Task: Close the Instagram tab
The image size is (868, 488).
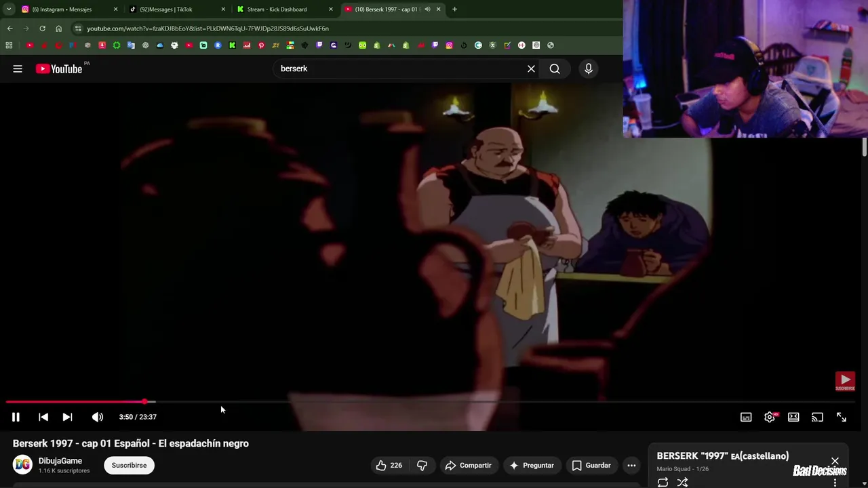Action: pos(115,9)
